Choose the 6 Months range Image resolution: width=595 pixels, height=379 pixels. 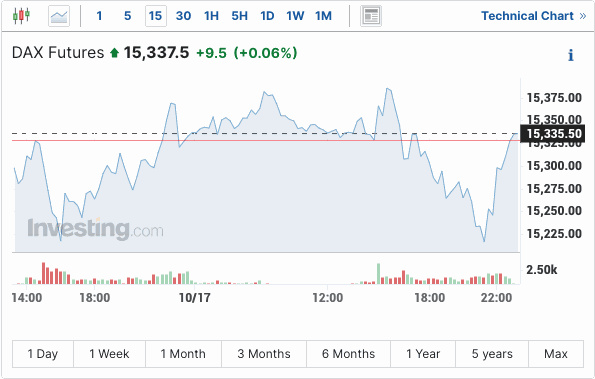[348, 354]
